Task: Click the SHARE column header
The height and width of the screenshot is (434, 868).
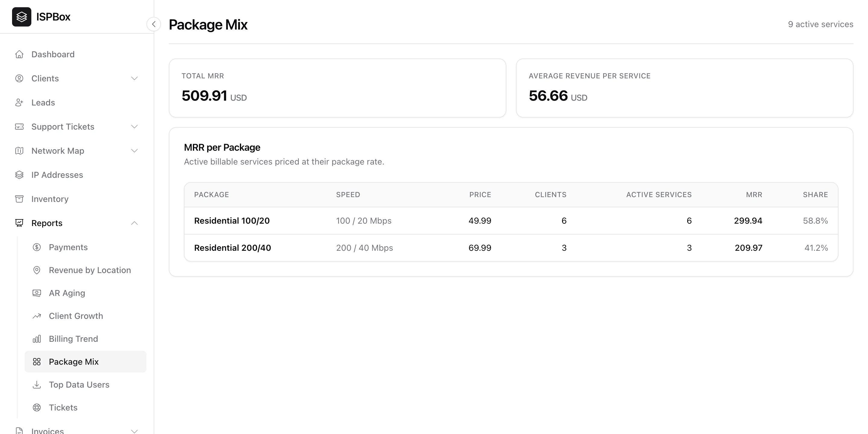Action: point(815,195)
